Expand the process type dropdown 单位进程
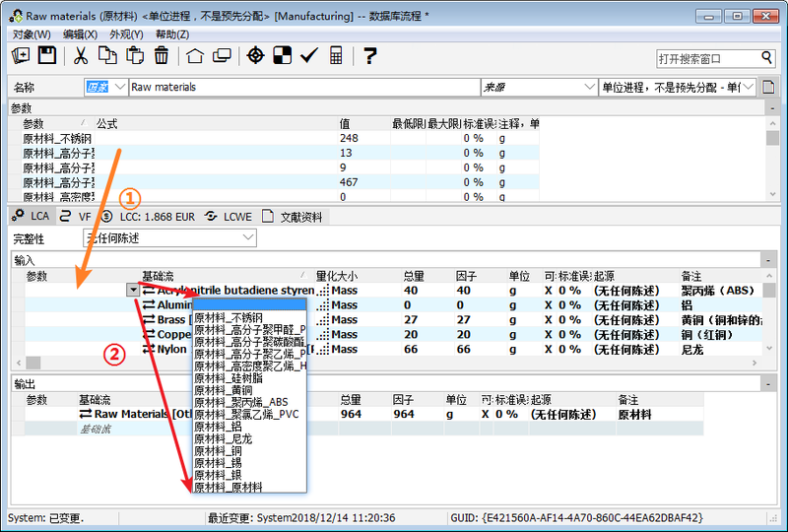Screen dimensions: 788x532 (x=751, y=88)
